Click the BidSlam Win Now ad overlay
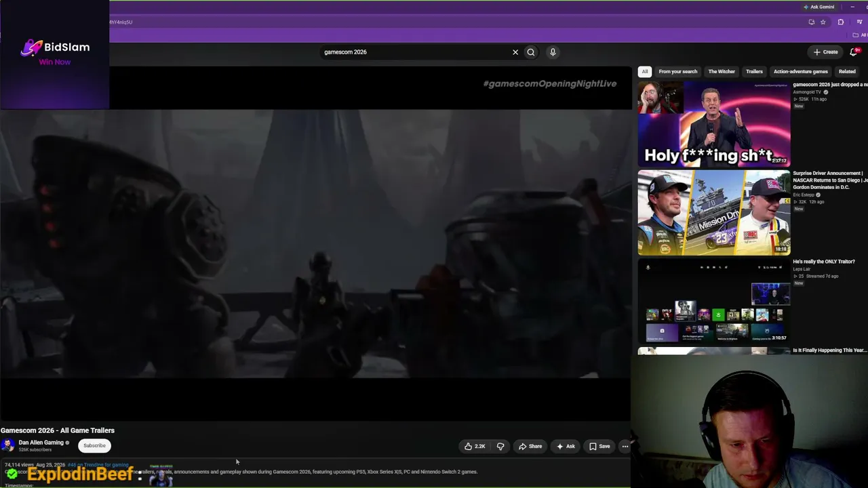 click(x=54, y=54)
